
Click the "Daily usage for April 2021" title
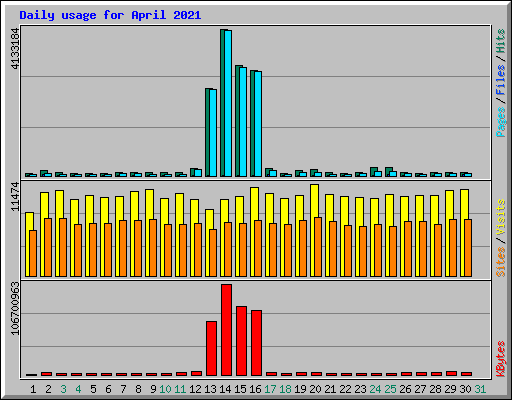tap(110, 15)
